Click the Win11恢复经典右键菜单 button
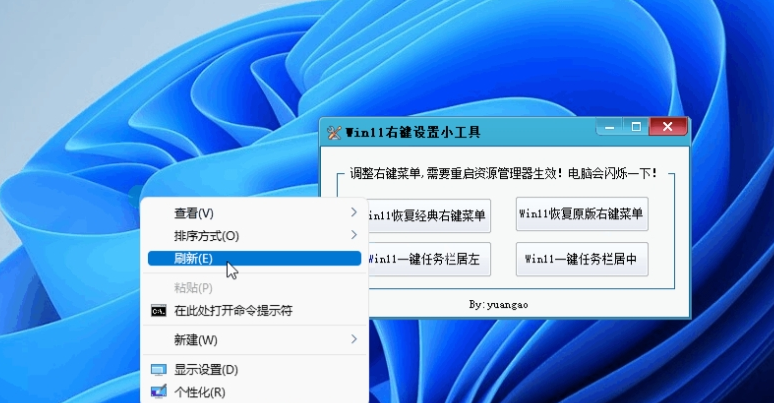Image resolution: width=774 pixels, height=403 pixels. point(429,215)
